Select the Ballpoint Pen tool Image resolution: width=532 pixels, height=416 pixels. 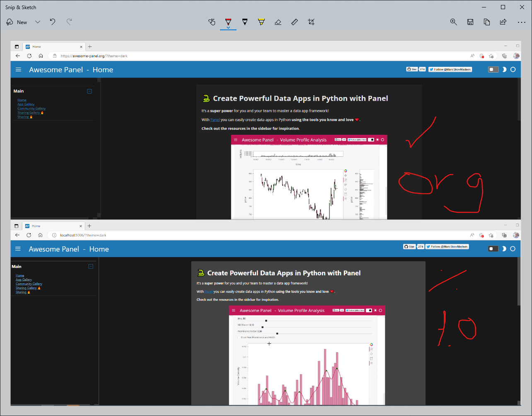pyautogui.click(x=228, y=22)
